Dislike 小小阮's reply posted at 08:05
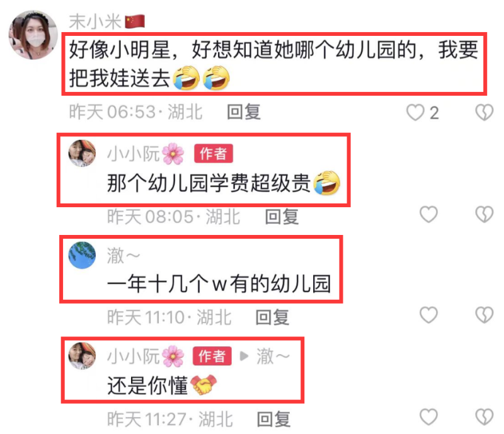 [484, 214]
